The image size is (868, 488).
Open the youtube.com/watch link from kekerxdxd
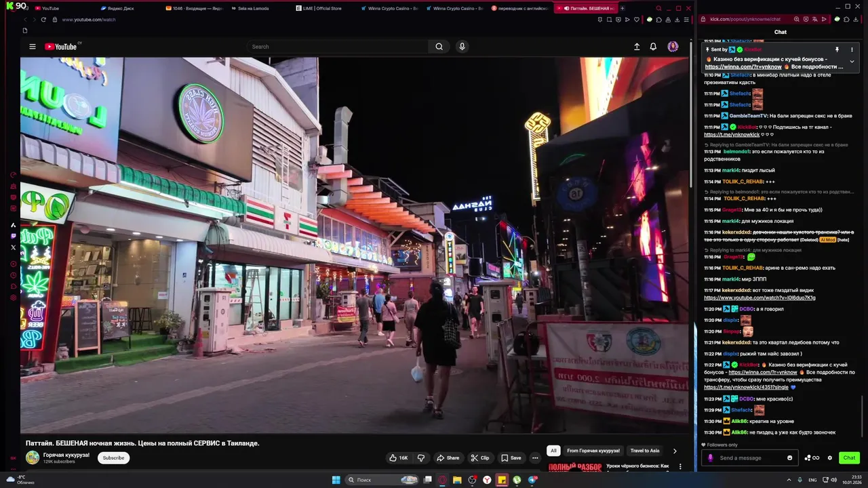pos(759,298)
